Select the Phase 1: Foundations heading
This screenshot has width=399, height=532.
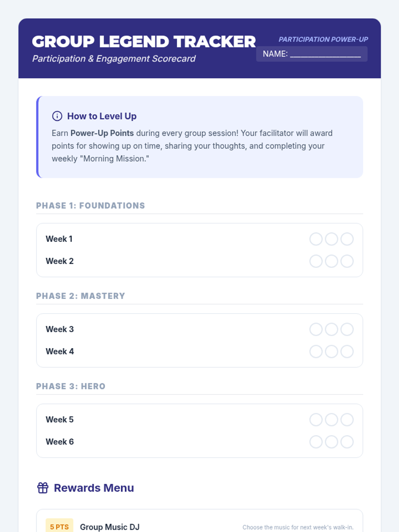(x=90, y=206)
